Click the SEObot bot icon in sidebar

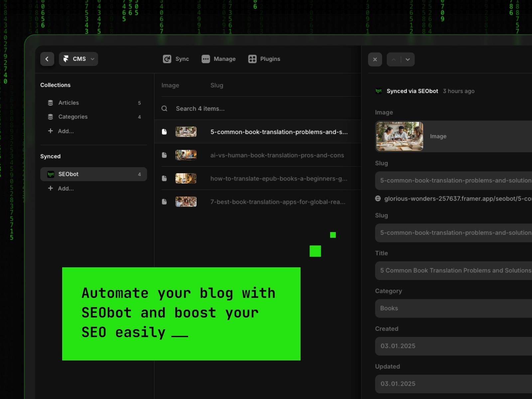click(51, 174)
